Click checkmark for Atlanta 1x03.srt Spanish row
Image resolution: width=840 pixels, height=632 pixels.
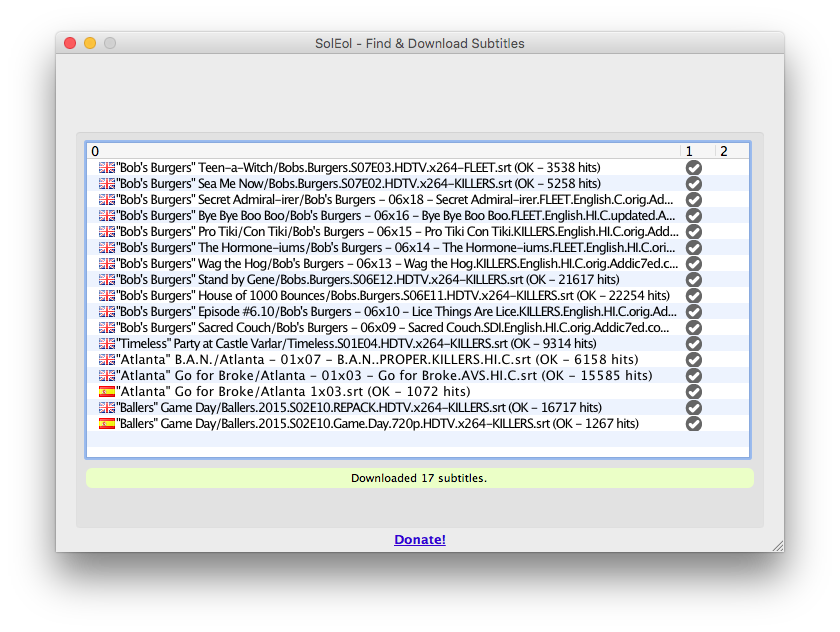coord(694,392)
